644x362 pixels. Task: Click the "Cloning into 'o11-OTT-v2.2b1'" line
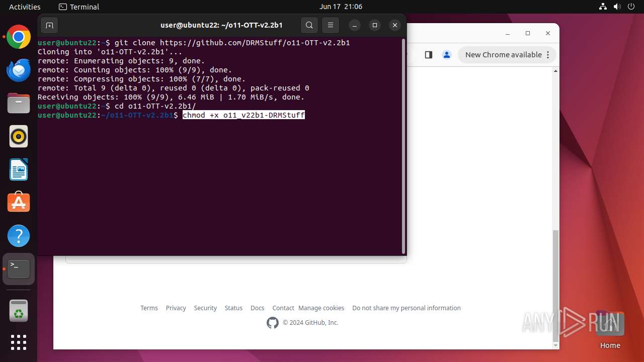110,52
